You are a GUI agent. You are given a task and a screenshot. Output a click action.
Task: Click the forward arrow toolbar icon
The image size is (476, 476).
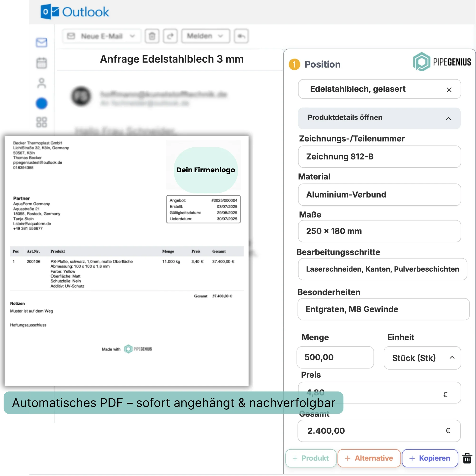(x=170, y=36)
